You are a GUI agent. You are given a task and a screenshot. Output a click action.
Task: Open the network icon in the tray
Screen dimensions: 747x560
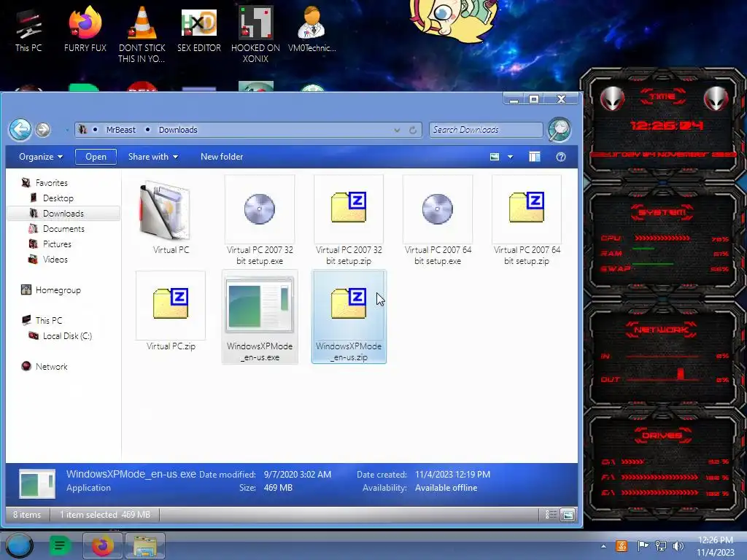coord(661,546)
